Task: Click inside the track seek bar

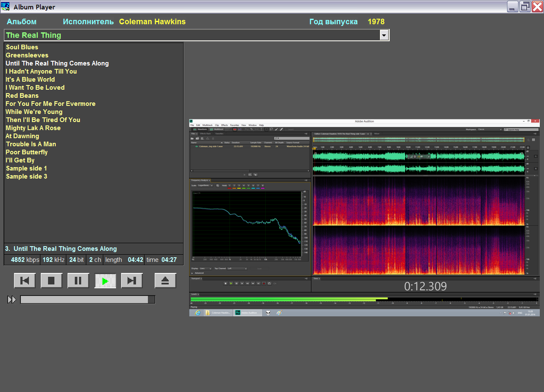Action: 88,300
